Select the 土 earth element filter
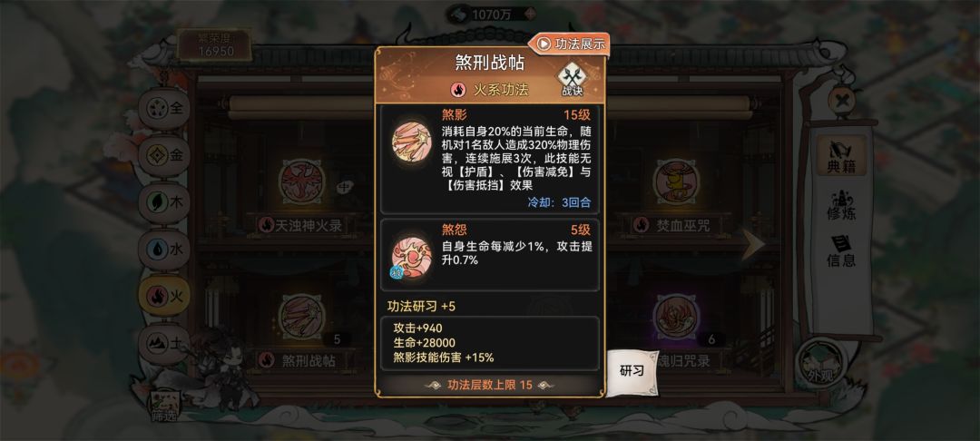The width and height of the screenshot is (980, 441). pyautogui.click(x=164, y=342)
